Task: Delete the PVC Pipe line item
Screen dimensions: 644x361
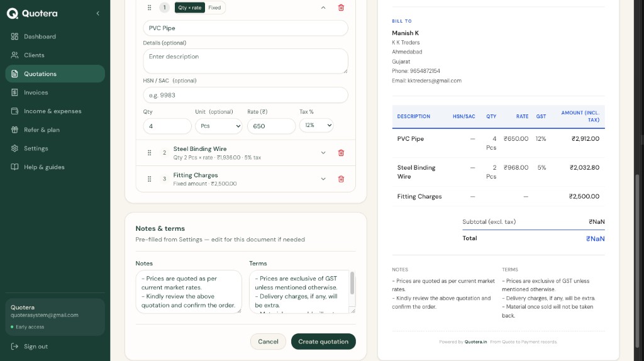Action: coord(341,8)
